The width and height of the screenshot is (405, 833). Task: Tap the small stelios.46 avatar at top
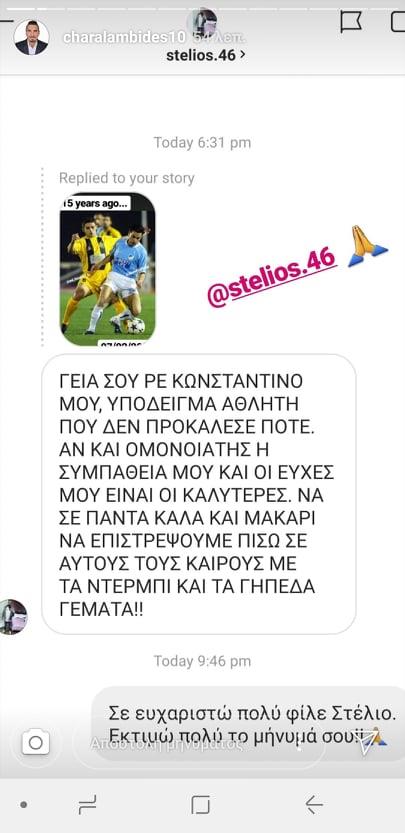202,22
